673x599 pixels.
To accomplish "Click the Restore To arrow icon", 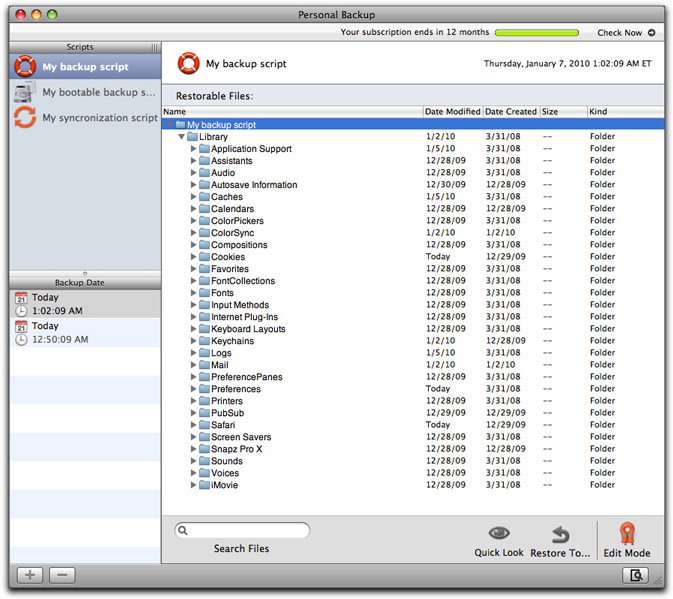I will click(x=560, y=535).
